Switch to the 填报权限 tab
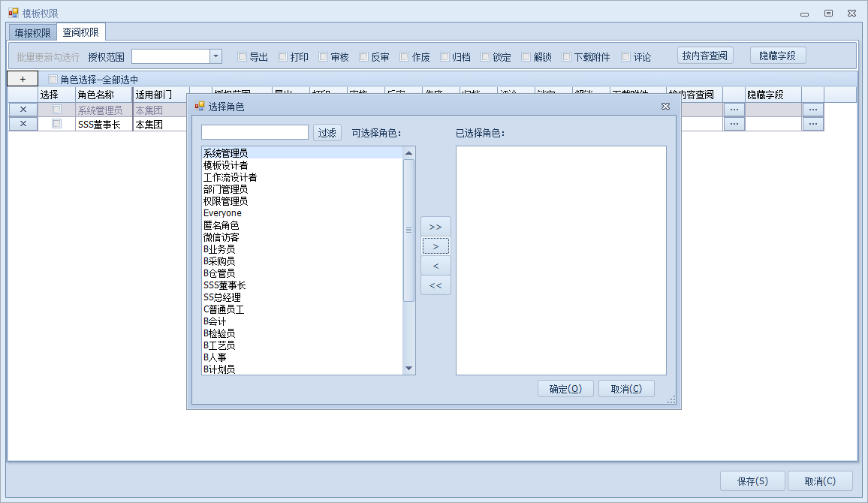This screenshot has height=503, width=868. coord(32,32)
